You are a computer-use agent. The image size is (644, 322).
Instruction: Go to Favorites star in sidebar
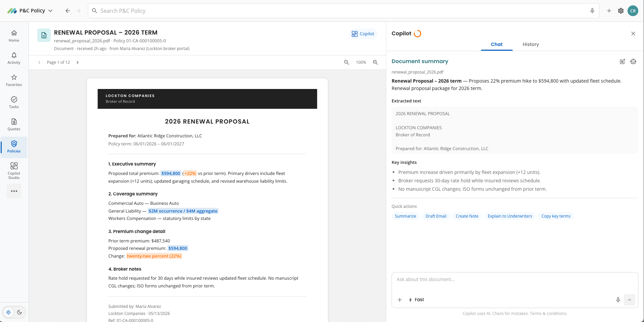(x=14, y=80)
